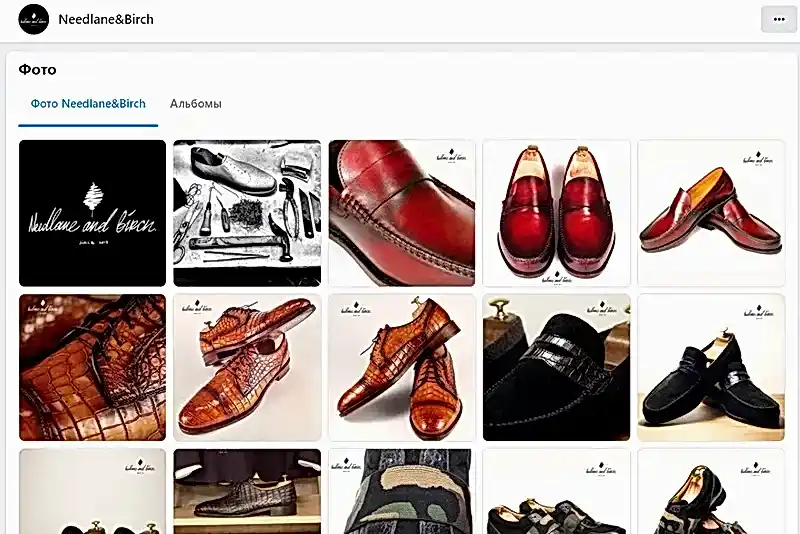Switch to the Альбомы tab
This screenshot has width=800, height=534.
click(196, 104)
